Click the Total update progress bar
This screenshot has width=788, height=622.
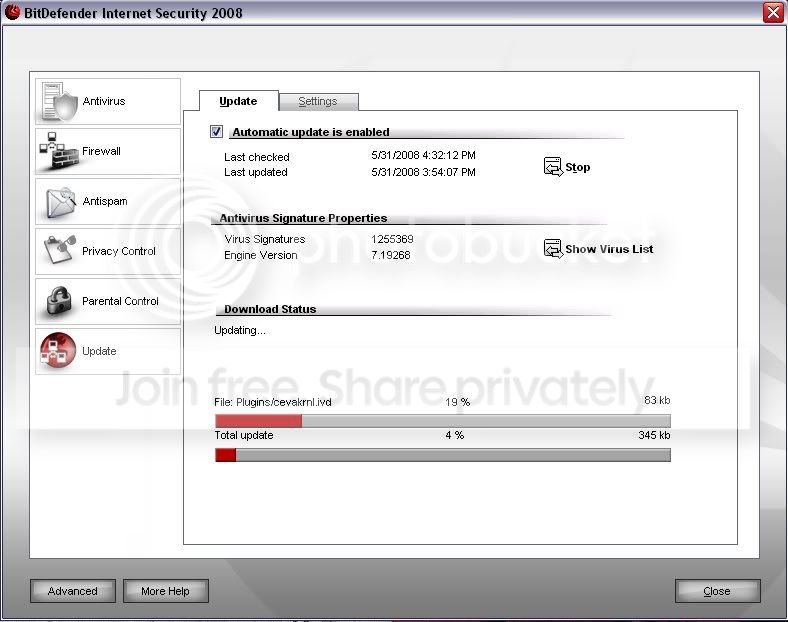[443, 455]
